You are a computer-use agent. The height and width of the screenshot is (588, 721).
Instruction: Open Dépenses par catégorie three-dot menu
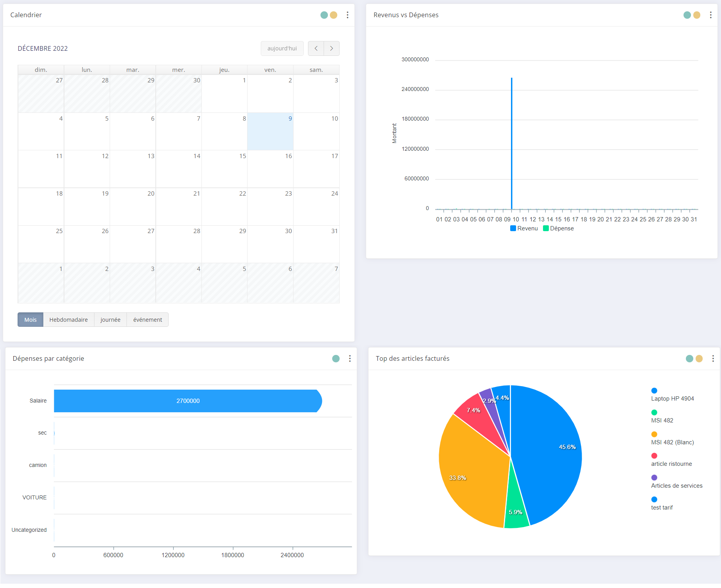350,359
